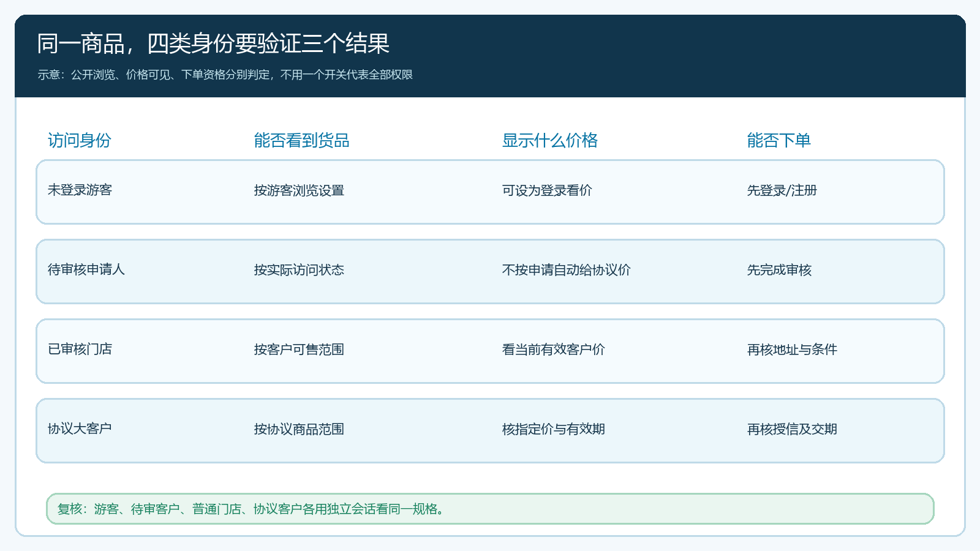This screenshot has height=551, width=980.
Task: Click the cell 再核地址与条件
Action: 792,350
